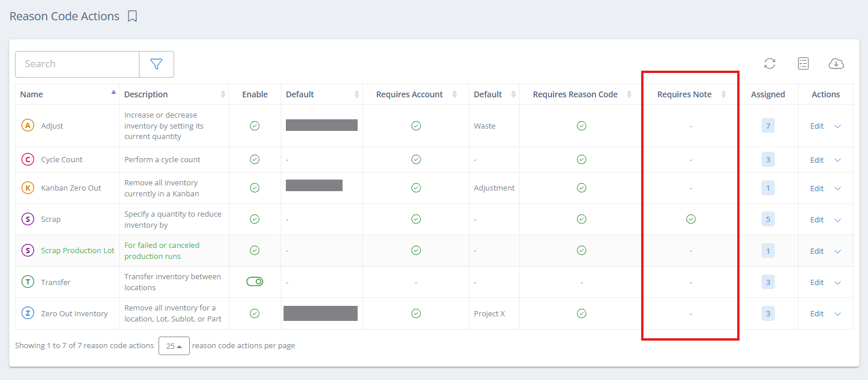The height and width of the screenshot is (380, 868).
Task: Click in the Search field
Action: [77, 64]
